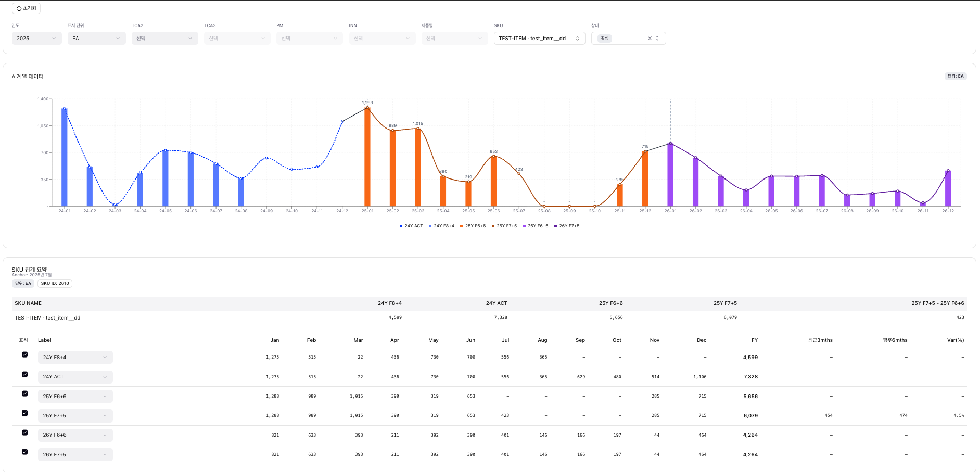Click the SKU ID: 2610 badge

point(55,284)
